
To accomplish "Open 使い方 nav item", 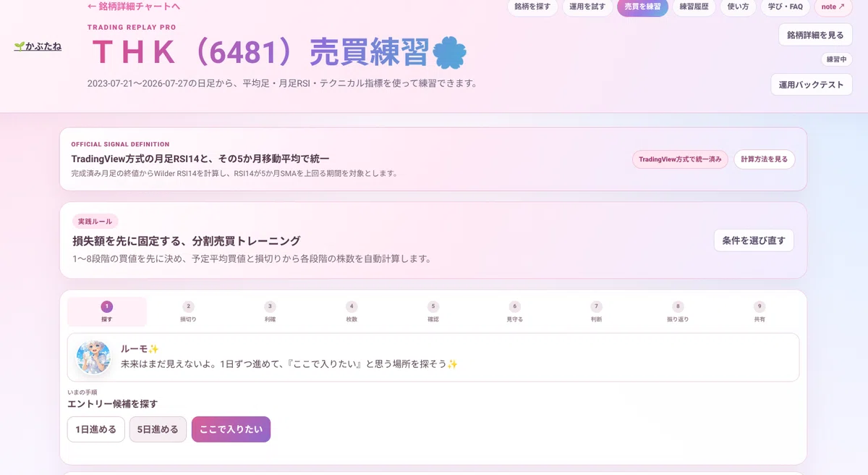I will [738, 7].
